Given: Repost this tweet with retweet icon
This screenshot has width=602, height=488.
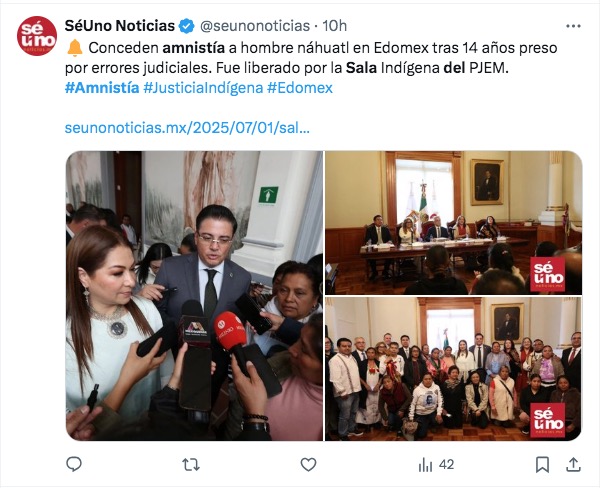Looking at the screenshot, I should (191, 465).
